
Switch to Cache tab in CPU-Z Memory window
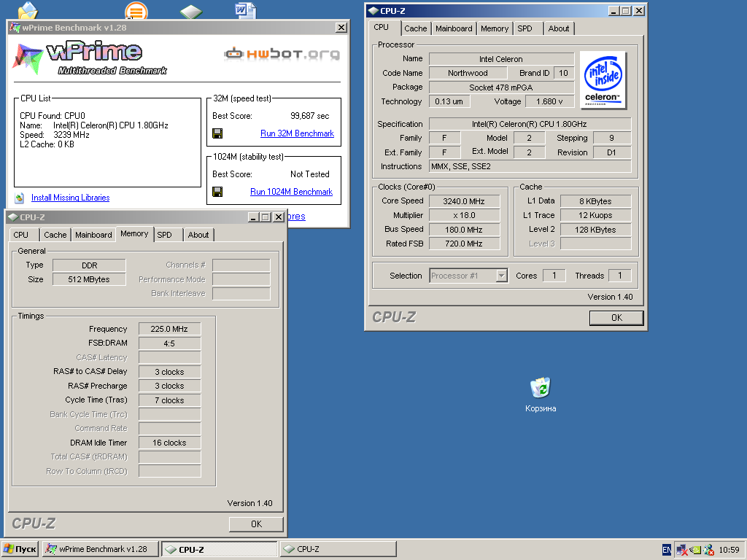[55, 235]
